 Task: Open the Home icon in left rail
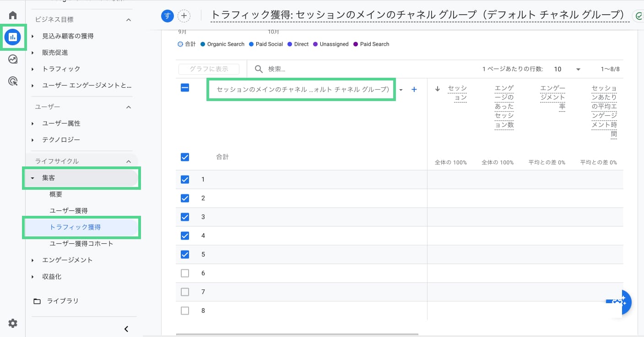point(13,15)
